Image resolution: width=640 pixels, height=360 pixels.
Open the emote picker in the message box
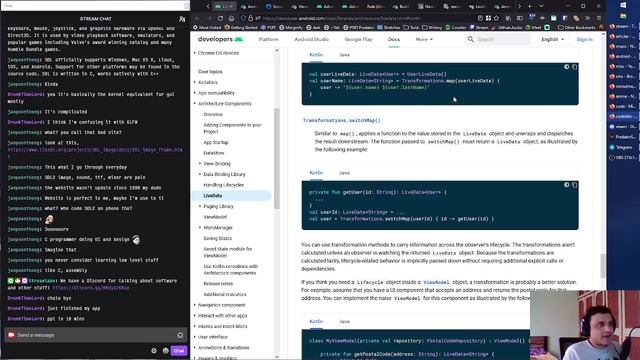pyautogui.click(x=180, y=335)
